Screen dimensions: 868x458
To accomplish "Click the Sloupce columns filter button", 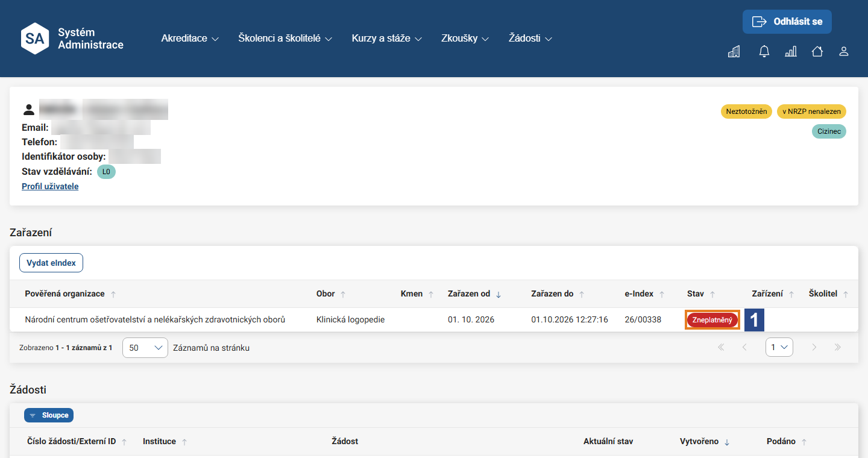I will coord(49,415).
